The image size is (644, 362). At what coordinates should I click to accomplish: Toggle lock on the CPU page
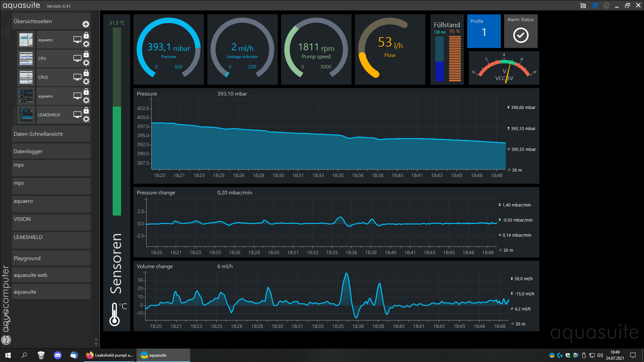tap(86, 54)
